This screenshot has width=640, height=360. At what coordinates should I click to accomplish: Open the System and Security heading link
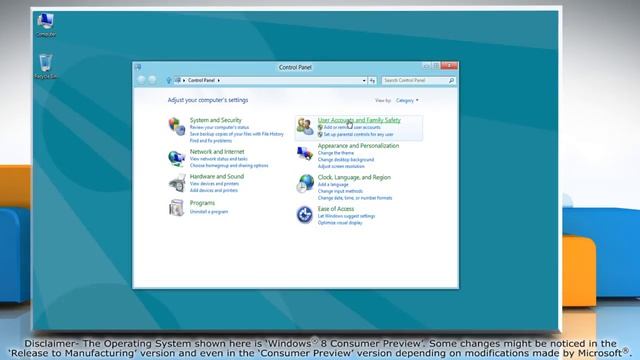216,120
